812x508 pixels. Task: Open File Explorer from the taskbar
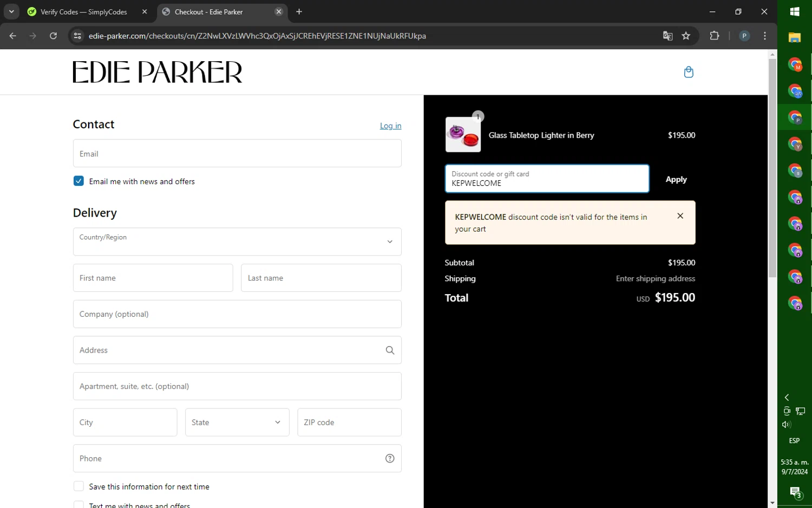point(795,38)
